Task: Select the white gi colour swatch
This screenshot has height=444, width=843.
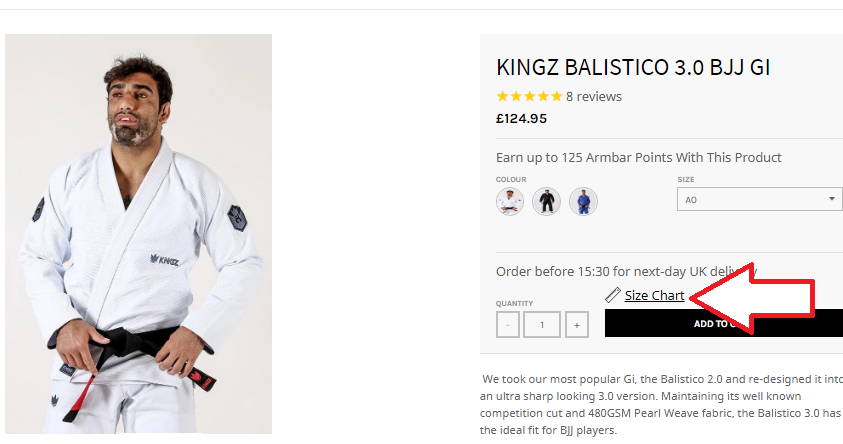Action: click(510, 202)
